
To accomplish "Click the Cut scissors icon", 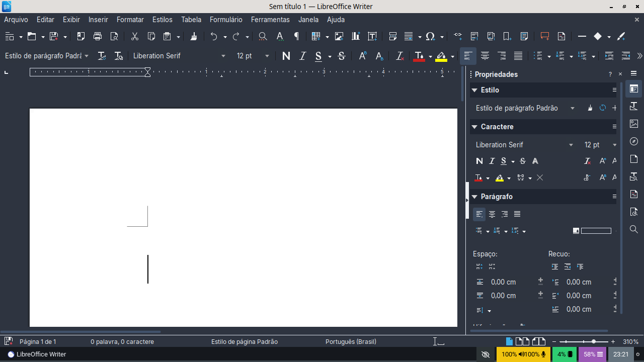I will (134, 36).
